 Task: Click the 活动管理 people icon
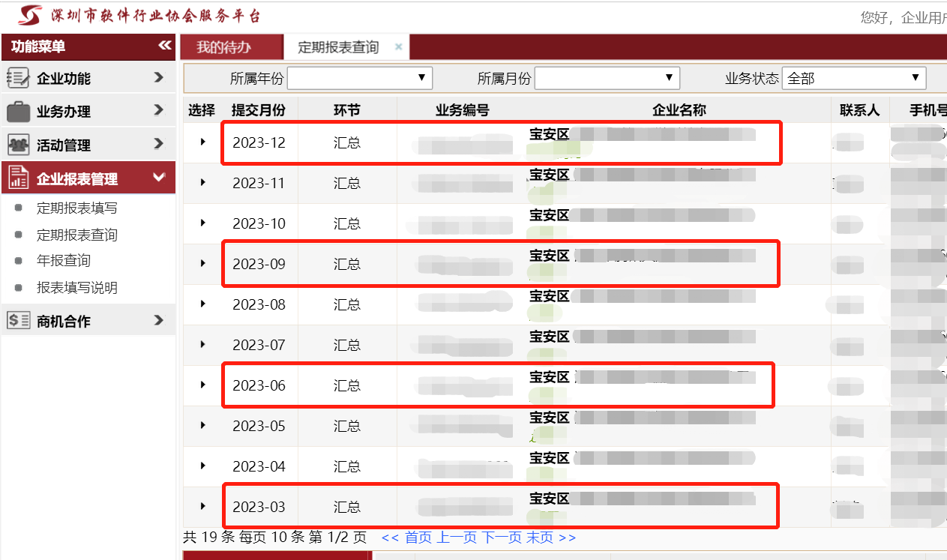coord(18,145)
